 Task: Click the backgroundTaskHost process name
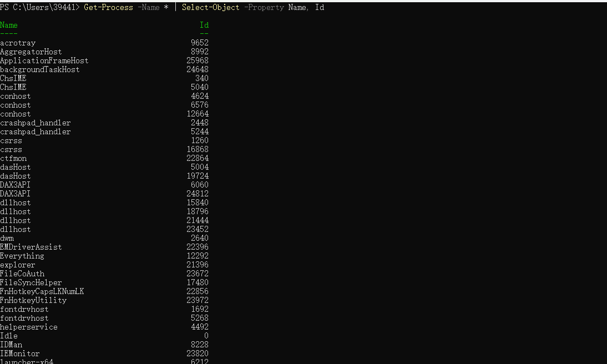pos(39,69)
